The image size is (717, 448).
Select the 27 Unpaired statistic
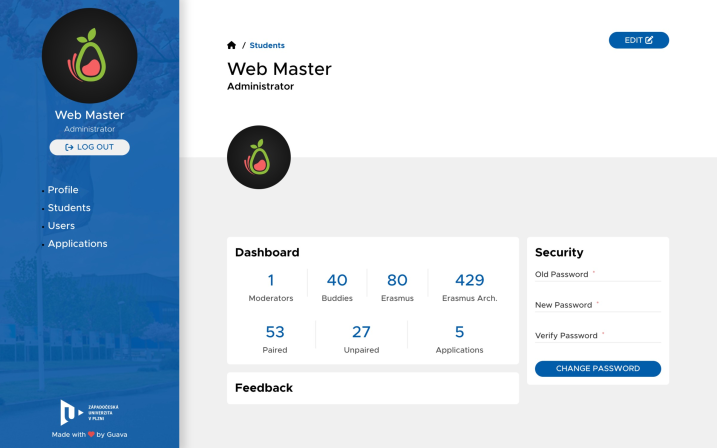pyautogui.click(x=361, y=339)
